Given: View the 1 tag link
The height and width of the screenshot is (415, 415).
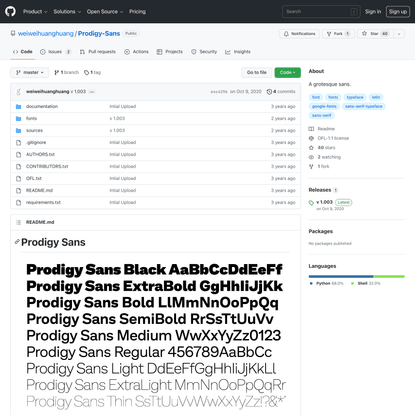Looking at the screenshot, I should pyautogui.click(x=92, y=72).
